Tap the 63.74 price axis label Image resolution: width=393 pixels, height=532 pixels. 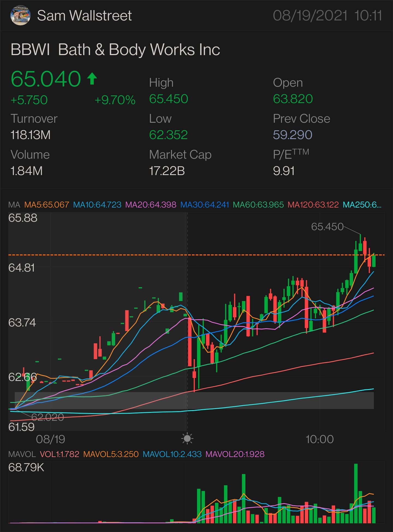tap(22, 323)
